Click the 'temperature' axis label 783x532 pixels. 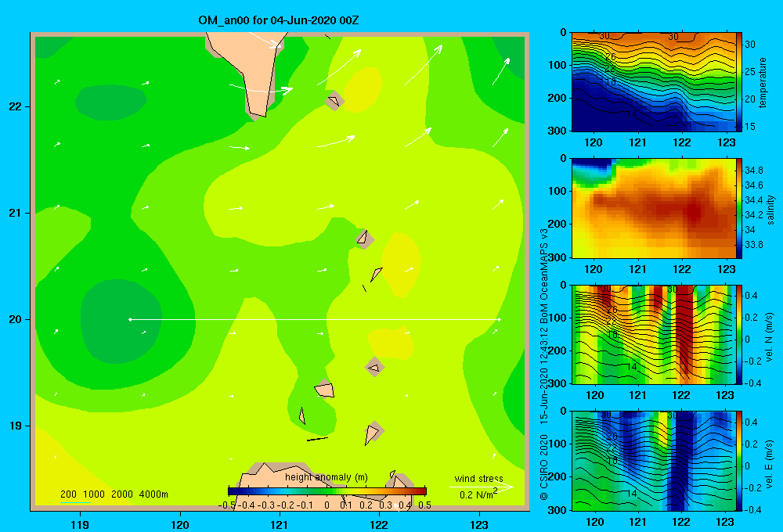763,82
